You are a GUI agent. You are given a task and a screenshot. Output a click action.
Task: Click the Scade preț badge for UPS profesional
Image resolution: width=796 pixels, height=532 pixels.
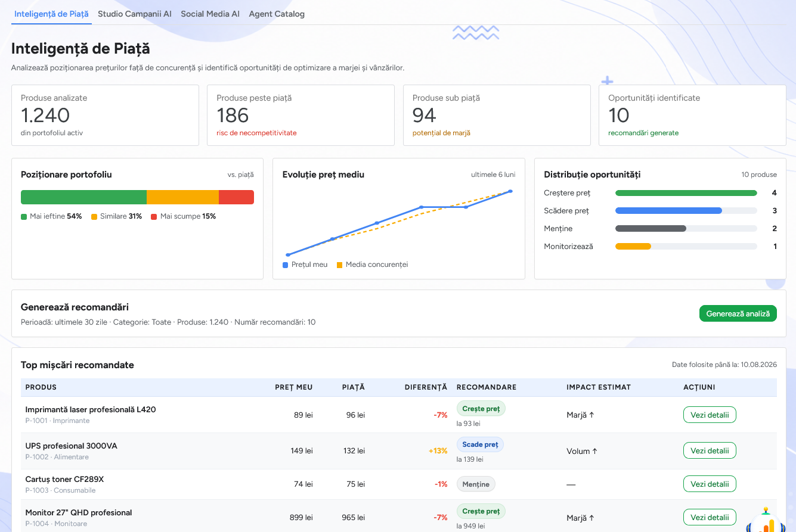pyautogui.click(x=480, y=444)
